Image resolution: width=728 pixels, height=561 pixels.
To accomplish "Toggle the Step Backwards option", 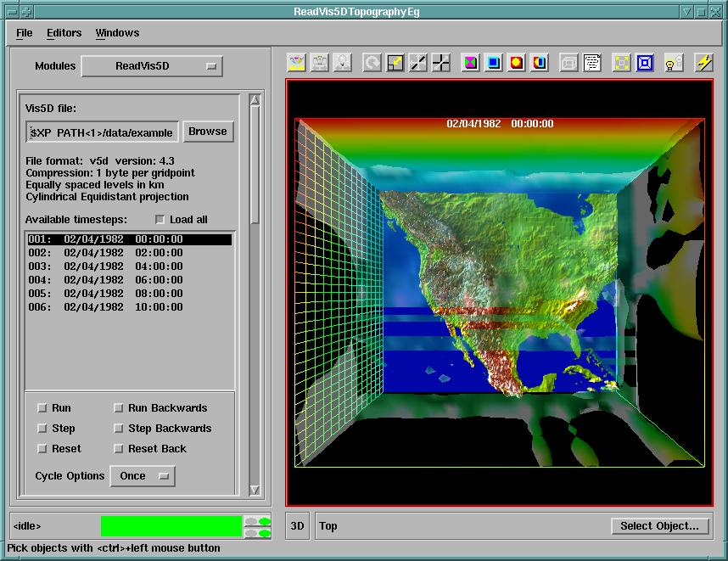I will tap(119, 429).
